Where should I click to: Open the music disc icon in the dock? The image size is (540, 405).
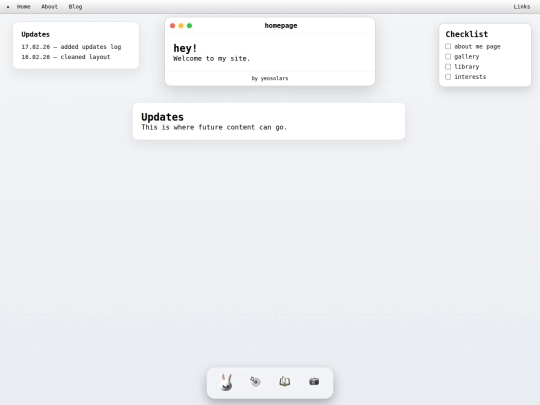point(255,382)
